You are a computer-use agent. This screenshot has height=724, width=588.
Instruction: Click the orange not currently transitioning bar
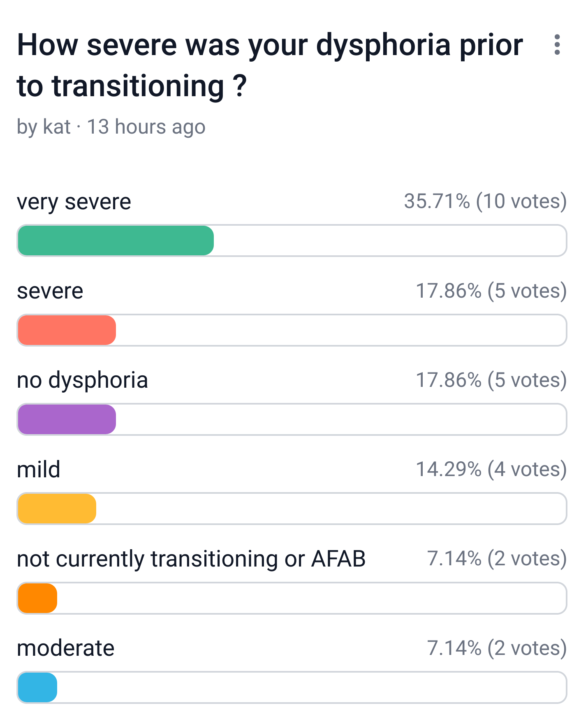(37, 598)
